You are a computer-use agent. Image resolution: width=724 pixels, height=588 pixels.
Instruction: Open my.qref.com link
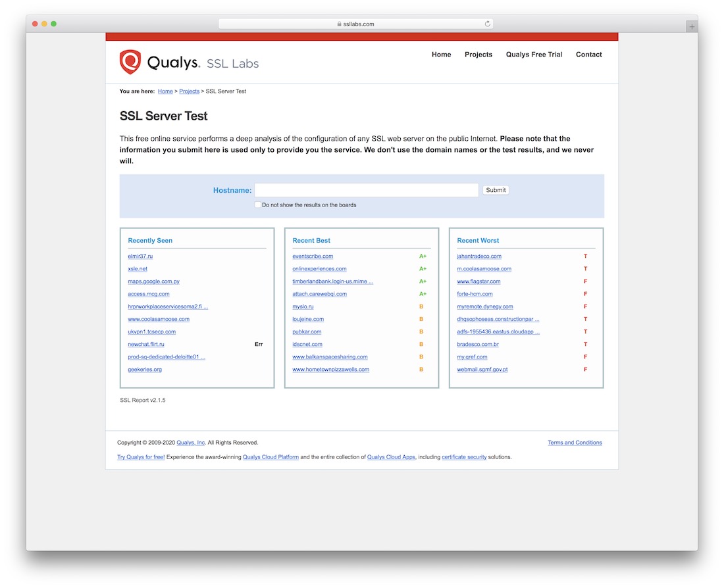pos(472,356)
